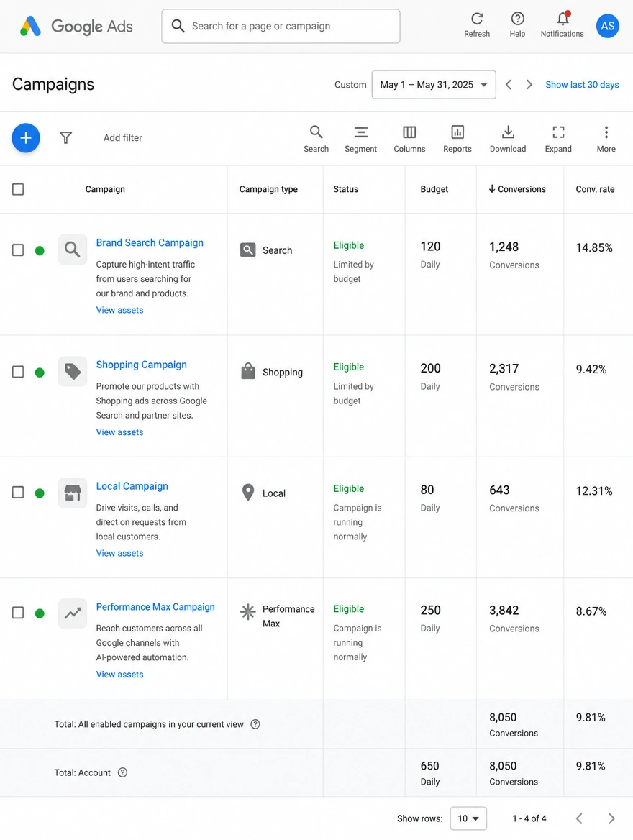This screenshot has height=840, width=633.
Task: Click help icon next to Total: All enabled campaigns
Action: [255, 724]
